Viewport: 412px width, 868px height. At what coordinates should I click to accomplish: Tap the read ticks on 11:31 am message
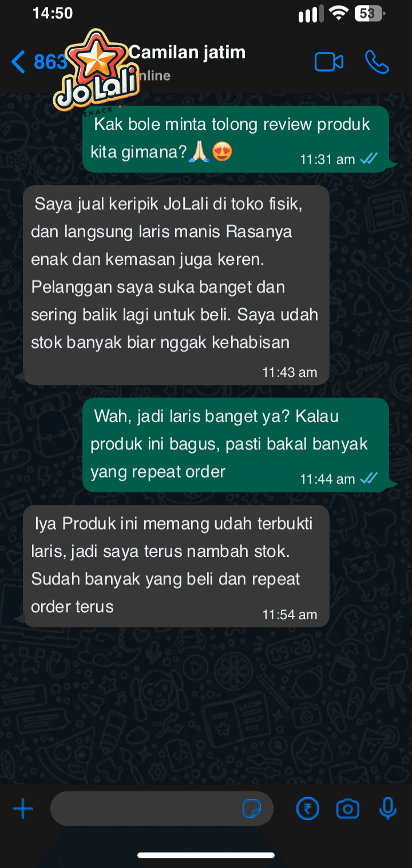click(x=369, y=159)
